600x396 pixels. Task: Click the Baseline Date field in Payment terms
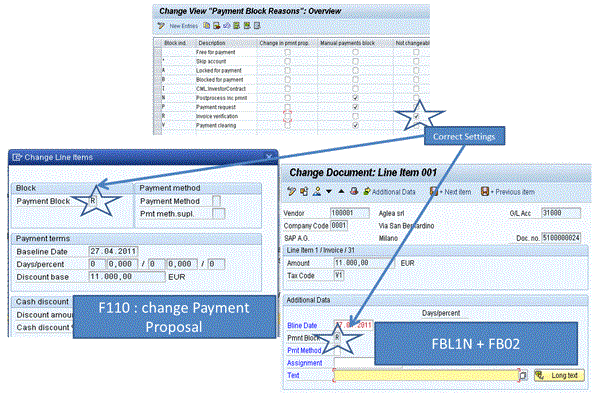point(113,251)
